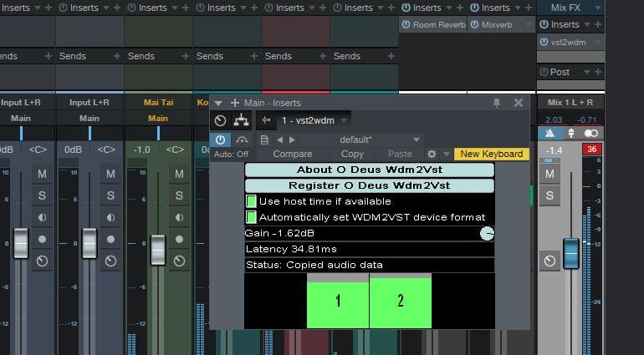Add a Post insert with plus icon
This screenshot has height=355, width=644.
tap(598, 72)
